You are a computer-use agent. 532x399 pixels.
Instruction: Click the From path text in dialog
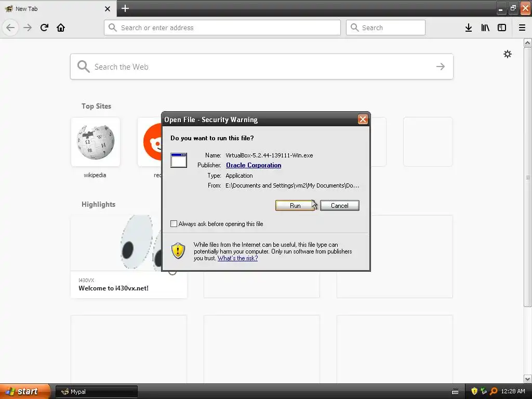click(x=292, y=185)
